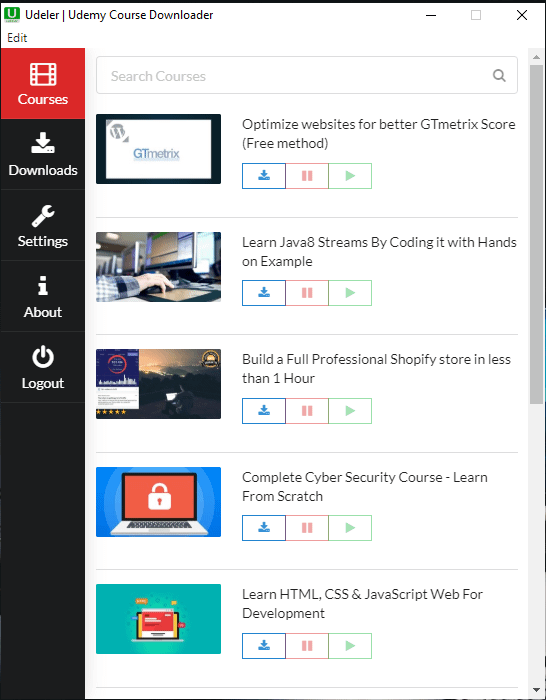Pause the HTML, CSS & JavaScript course download
This screenshot has width=546, height=700.
coord(307,646)
